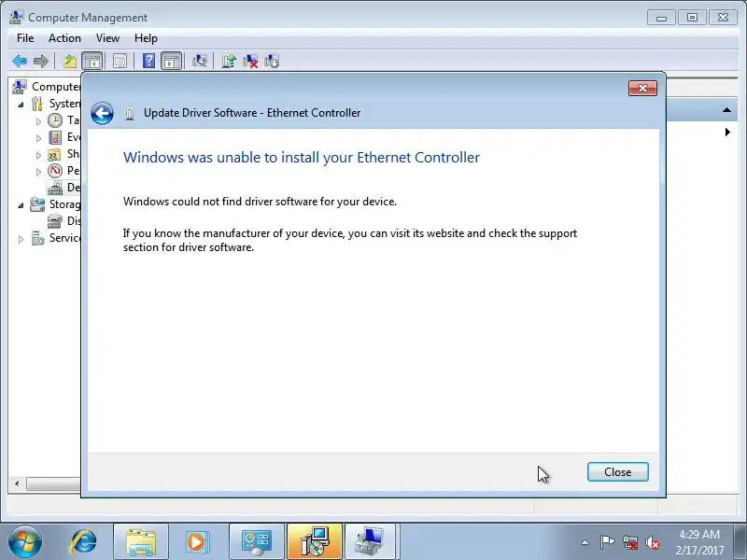This screenshot has height=560, width=747.
Task: Click the tree pane left scroll arrow
Action: (17, 484)
